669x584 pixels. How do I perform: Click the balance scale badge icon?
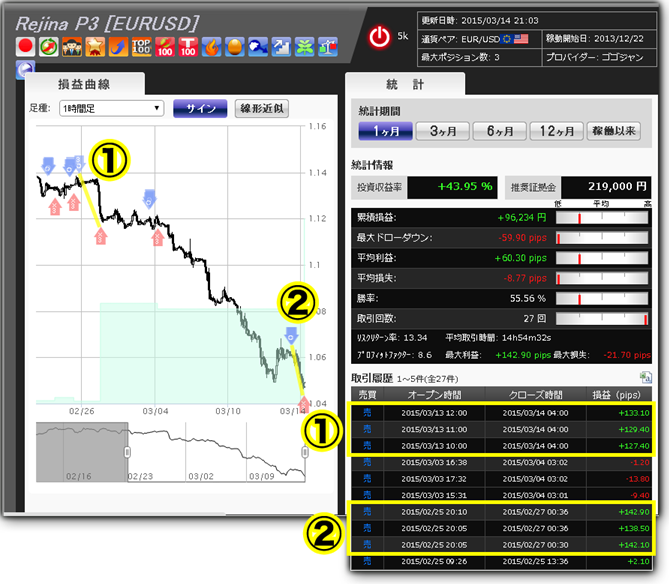click(x=326, y=46)
